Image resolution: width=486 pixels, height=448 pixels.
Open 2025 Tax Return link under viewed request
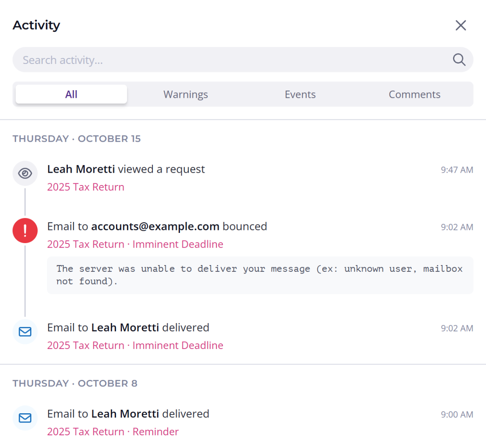[x=86, y=187]
